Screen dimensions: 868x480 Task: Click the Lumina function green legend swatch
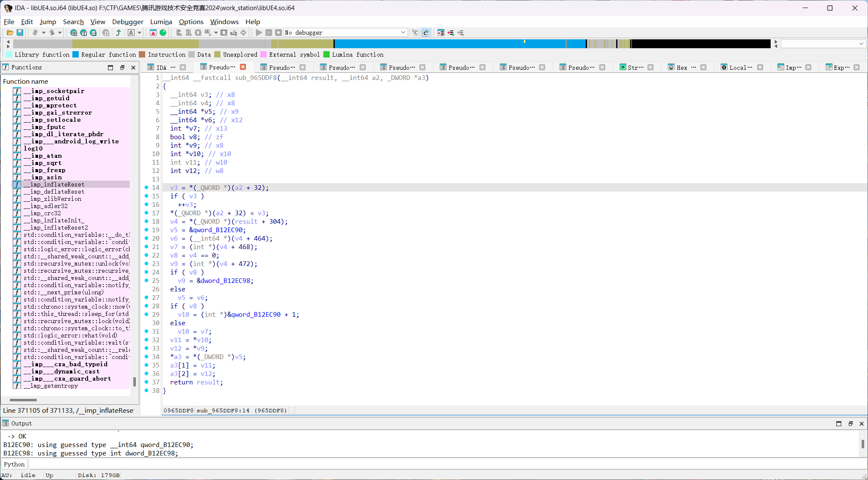click(x=326, y=55)
